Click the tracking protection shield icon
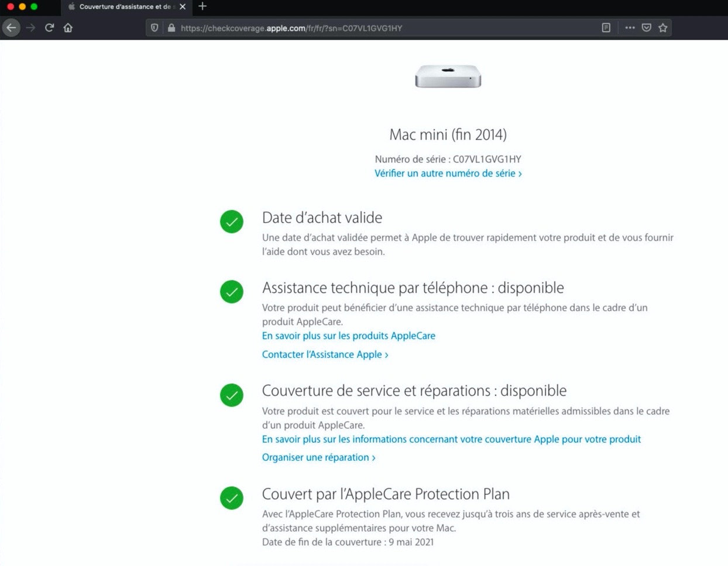This screenshot has width=728, height=566. point(154,27)
